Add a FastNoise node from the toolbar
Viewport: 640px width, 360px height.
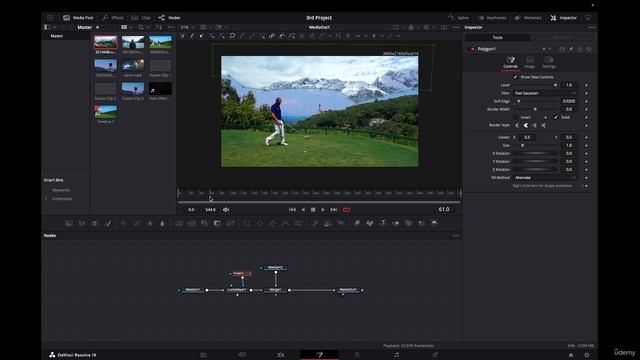tap(82, 223)
